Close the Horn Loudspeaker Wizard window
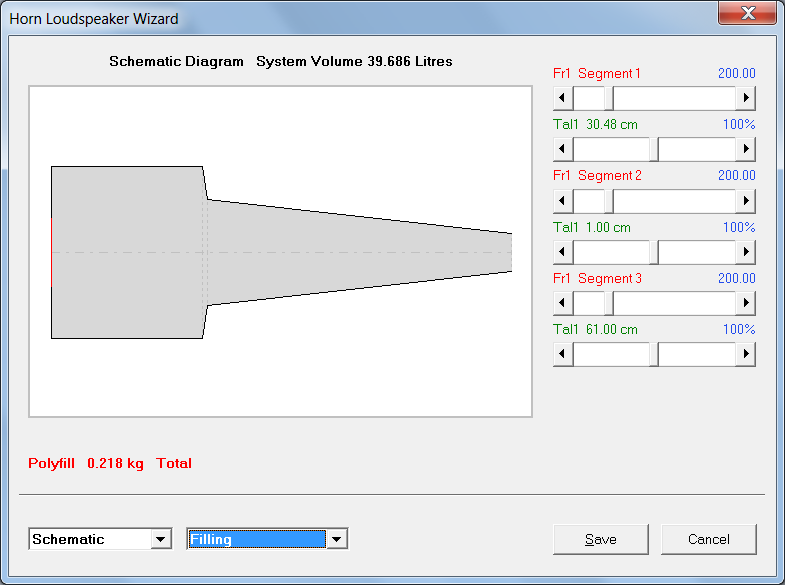The image size is (785, 585). (747, 13)
